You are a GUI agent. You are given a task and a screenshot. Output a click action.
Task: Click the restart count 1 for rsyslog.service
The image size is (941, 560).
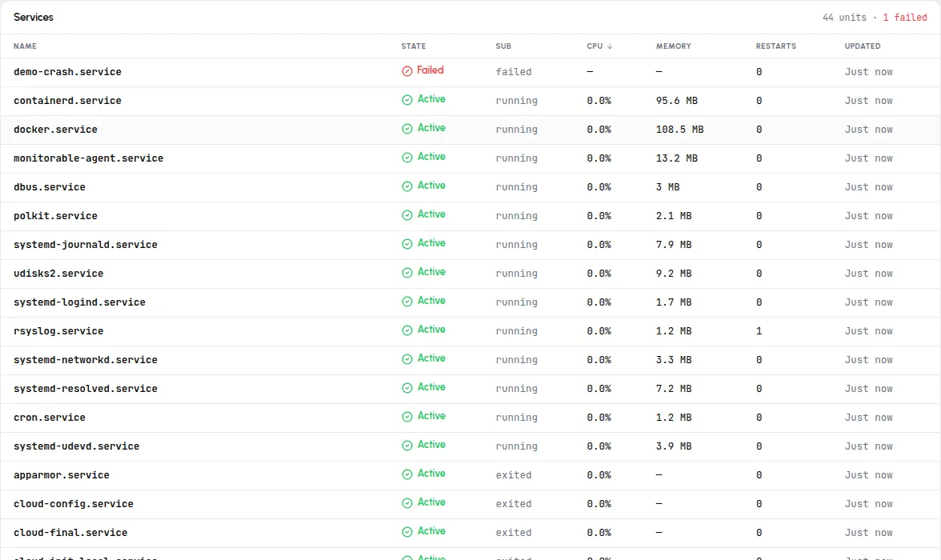(759, 331)
